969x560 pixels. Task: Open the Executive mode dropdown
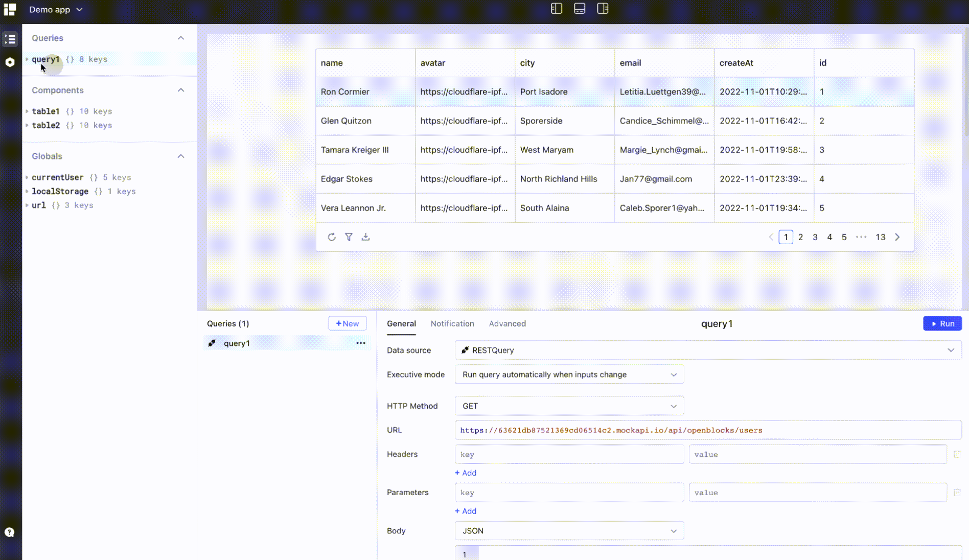point(569,375)
